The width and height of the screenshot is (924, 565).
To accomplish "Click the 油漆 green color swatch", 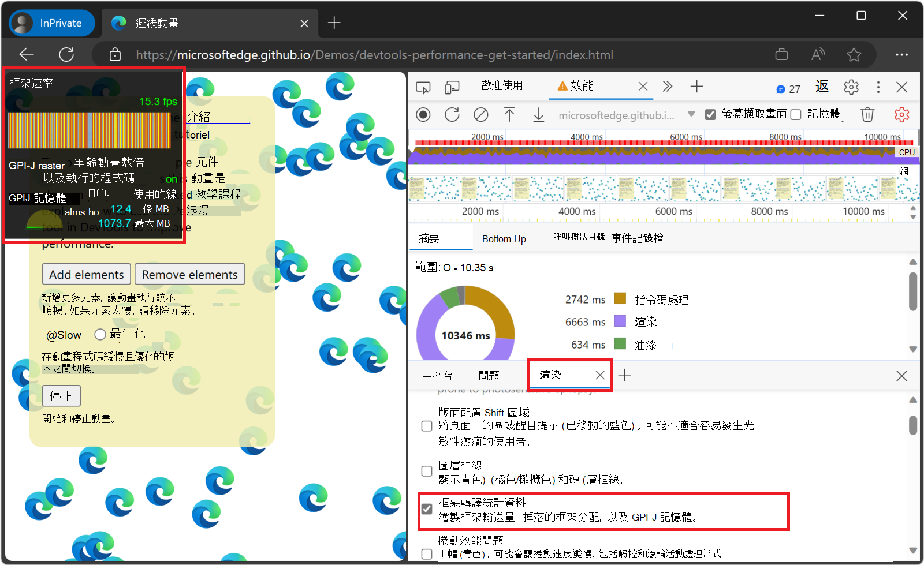I will pos(620,343).
